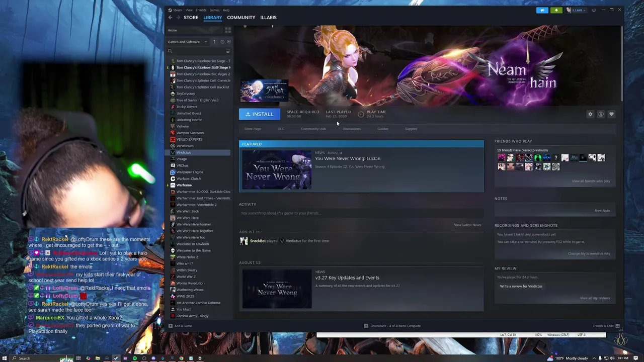This screenshot has height=362, width=644.
Task: Open the taskbar weather widget
Action: (568, 358)
